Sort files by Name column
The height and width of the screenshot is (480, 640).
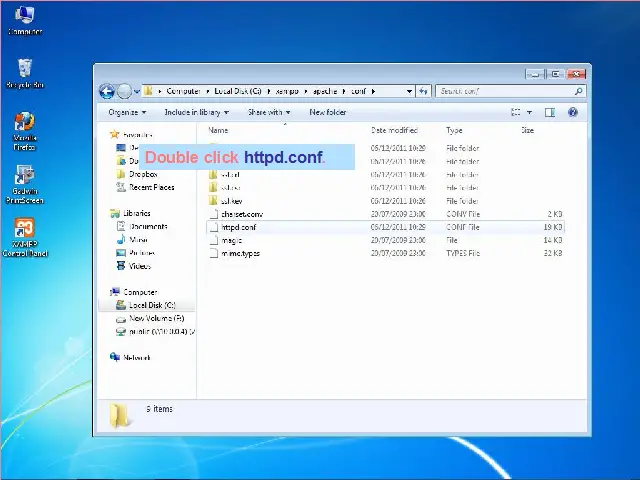tap(218, 130)
